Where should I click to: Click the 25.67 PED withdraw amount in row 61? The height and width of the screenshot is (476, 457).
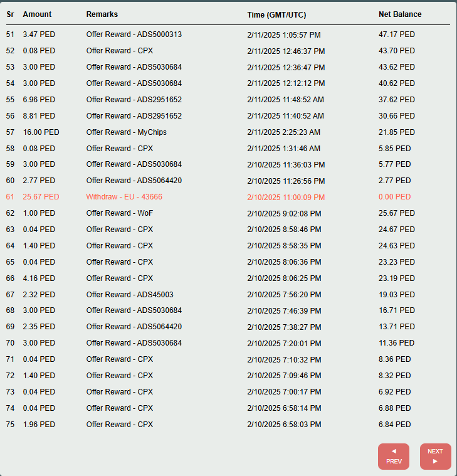(x=41, y=197)
